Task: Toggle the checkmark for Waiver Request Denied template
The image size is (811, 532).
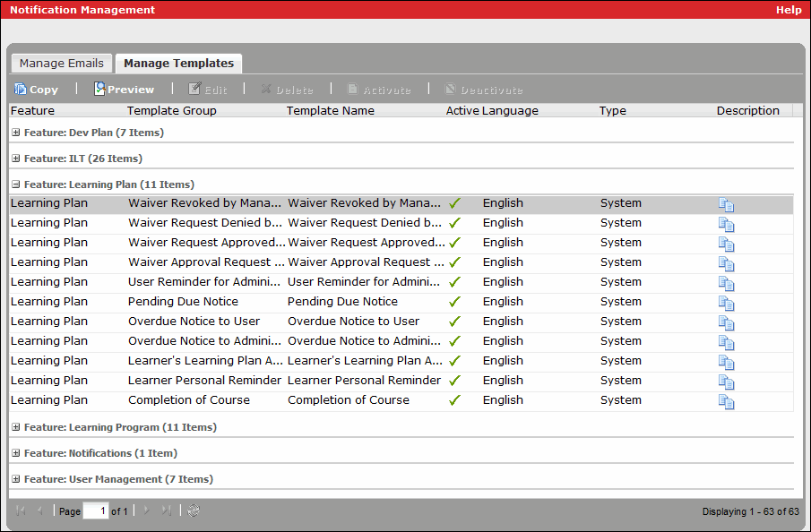Action: (454, 222)
